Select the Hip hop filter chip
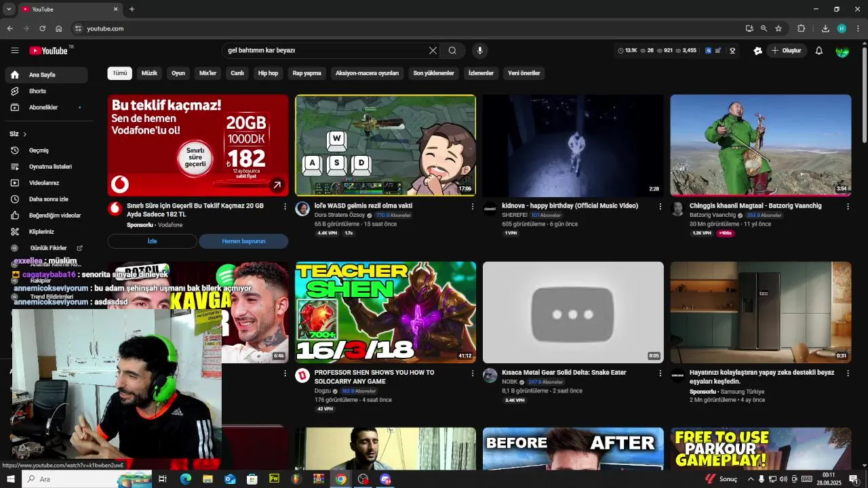 click(268, 73)
